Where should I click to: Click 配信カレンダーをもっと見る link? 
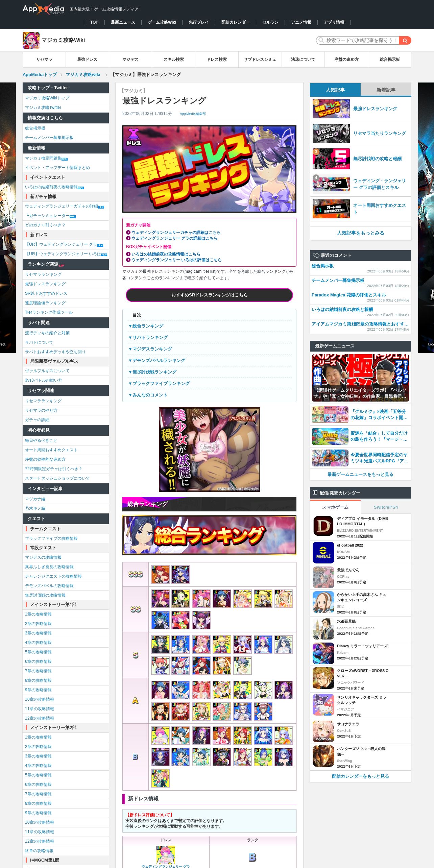click(360, 776)
